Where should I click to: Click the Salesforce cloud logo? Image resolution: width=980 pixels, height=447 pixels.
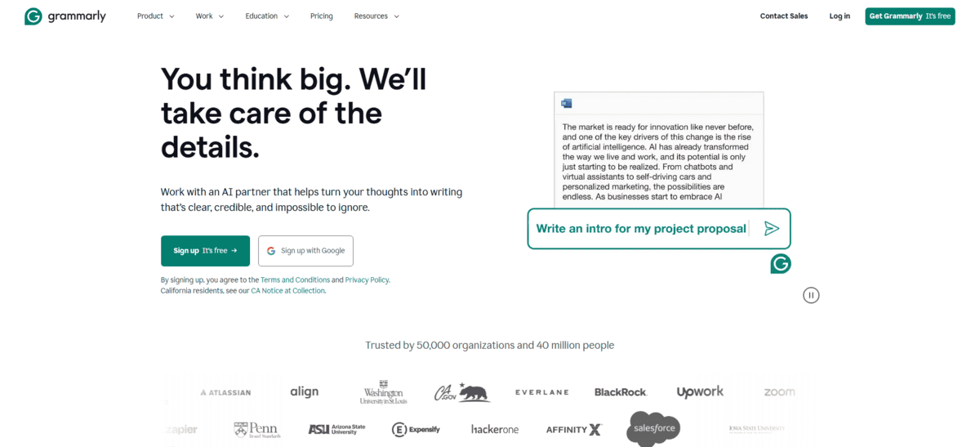pyautogui.click(x=653, y=428)
